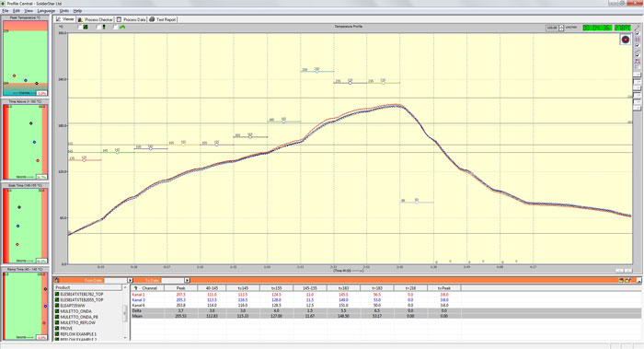
Task: Click the thermometer icon in chart toolbar
Action: [104, 27]
